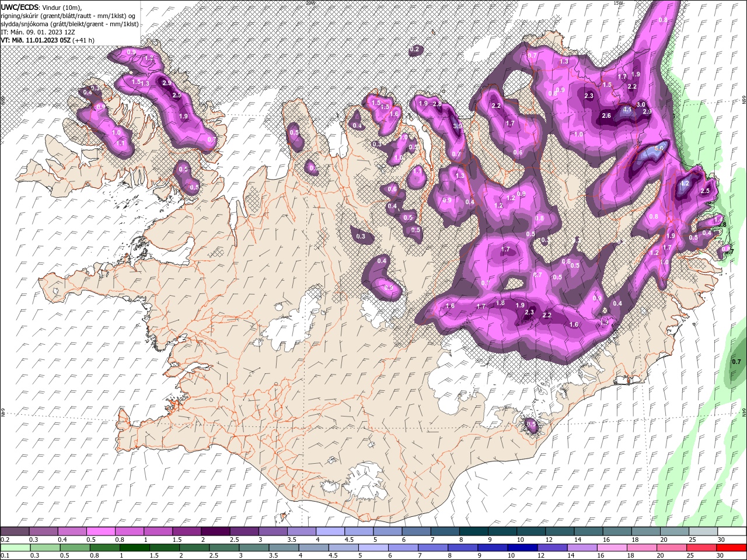Click the 'slydda/snjókoma' legend description line
This screenshot has width=747, height=560.
point(69,23)
